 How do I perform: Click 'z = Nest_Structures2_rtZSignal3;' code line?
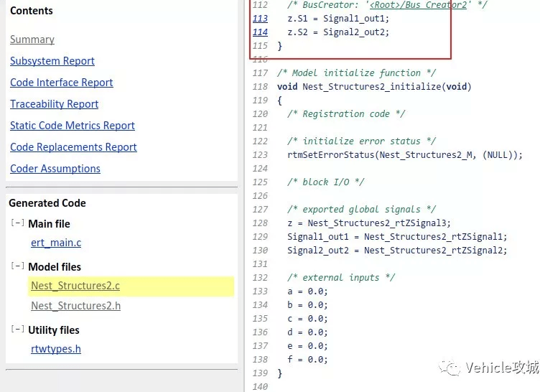(x=369, y=223)
